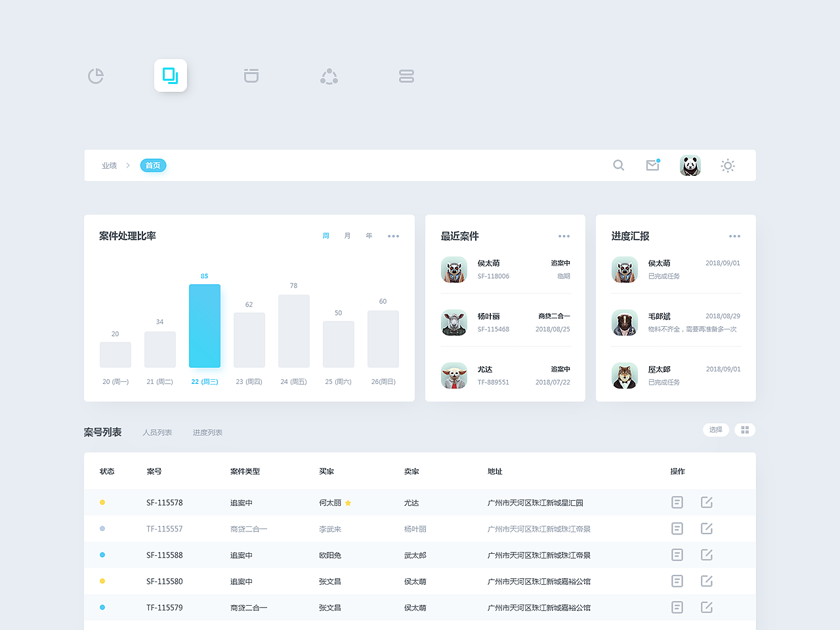View details icon for TF-115557

tap(677, 528)
